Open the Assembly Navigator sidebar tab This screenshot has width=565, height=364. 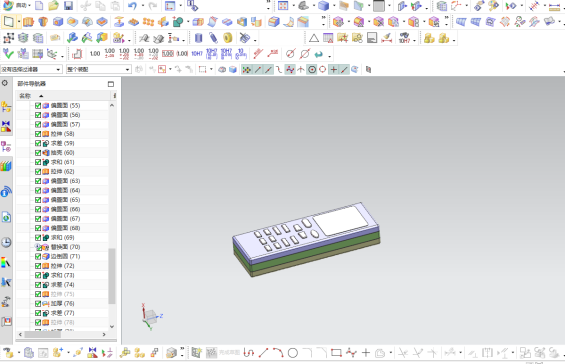point(6,107)
